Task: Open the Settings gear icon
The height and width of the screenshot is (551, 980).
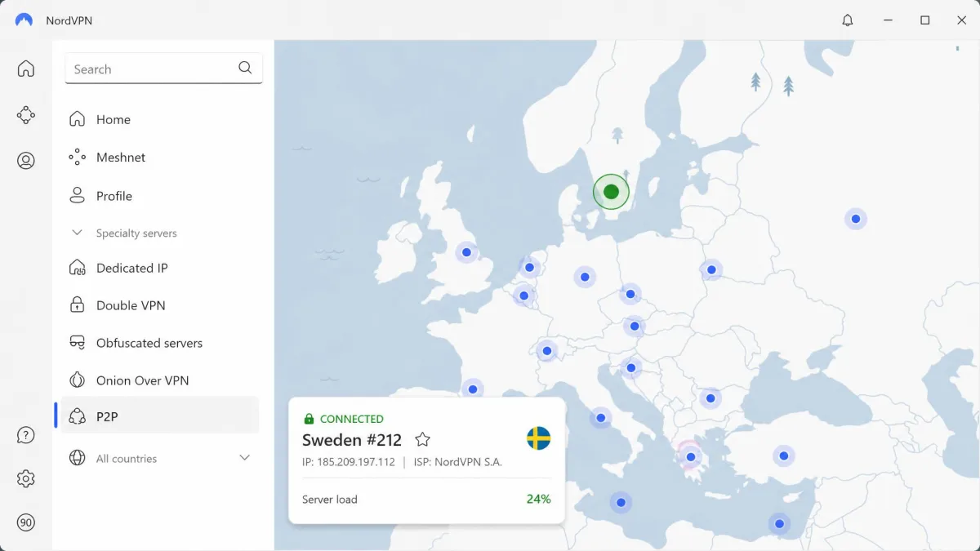Action: point(26,478)
